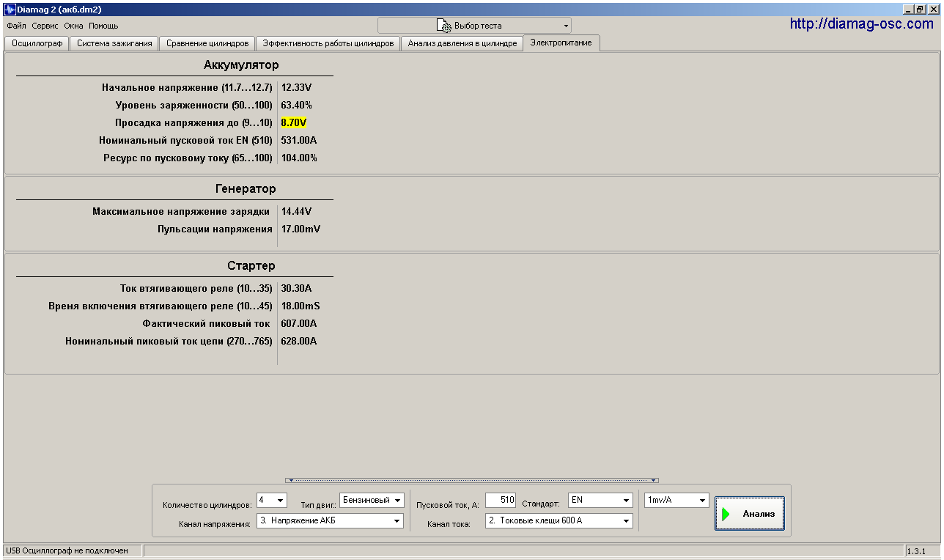Click the Генератор section heading
The width and height of the screenshot is (944, 560).
point(246,188)
